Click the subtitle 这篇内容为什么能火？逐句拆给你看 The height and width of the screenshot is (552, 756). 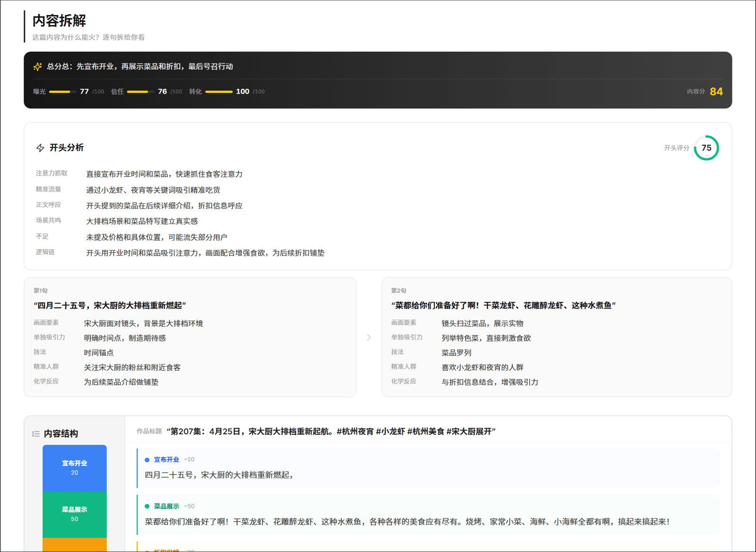88,37
